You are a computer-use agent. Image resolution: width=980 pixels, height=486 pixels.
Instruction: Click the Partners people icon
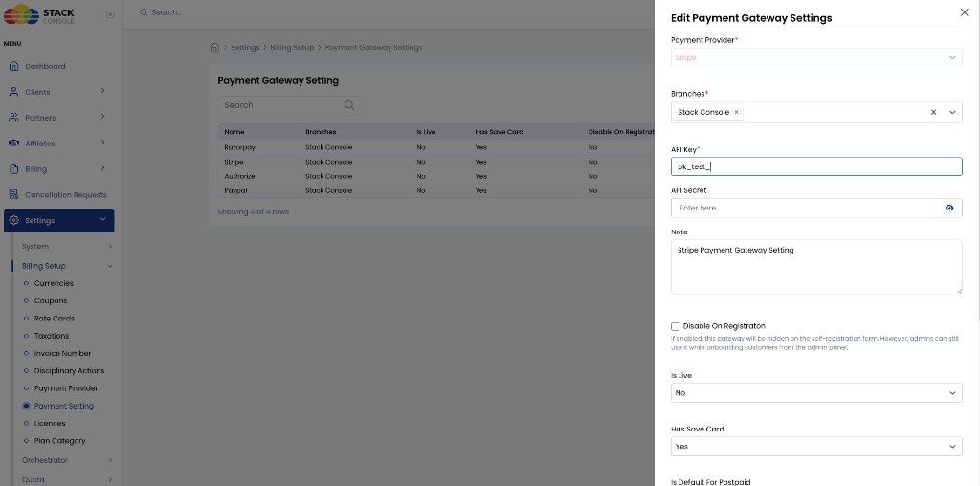coord(13,118)
